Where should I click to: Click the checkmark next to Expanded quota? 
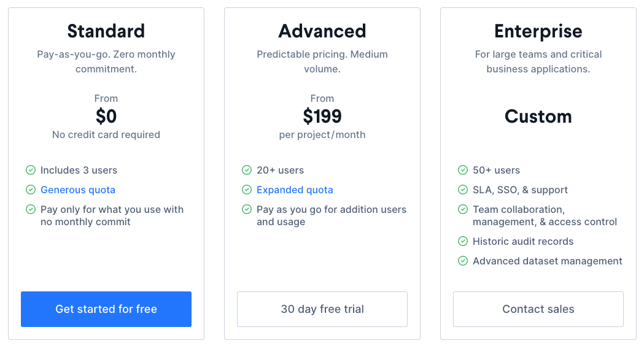(247, 190)
